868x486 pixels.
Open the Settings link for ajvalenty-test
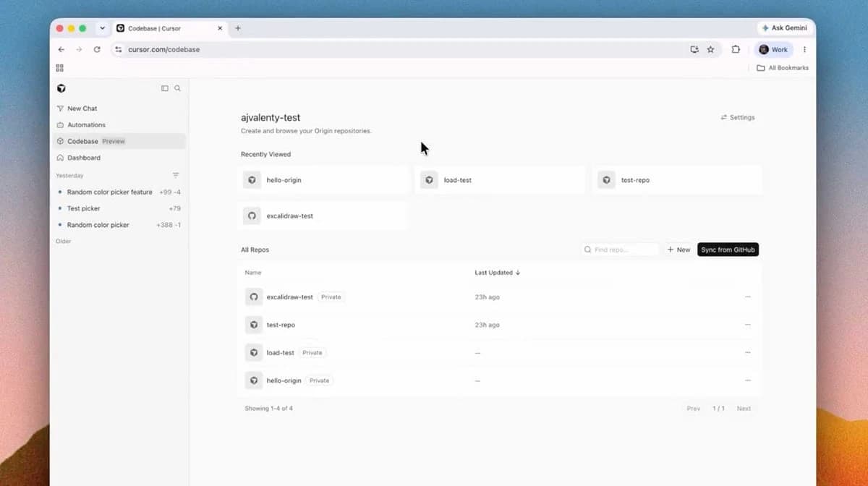[737, 117]
